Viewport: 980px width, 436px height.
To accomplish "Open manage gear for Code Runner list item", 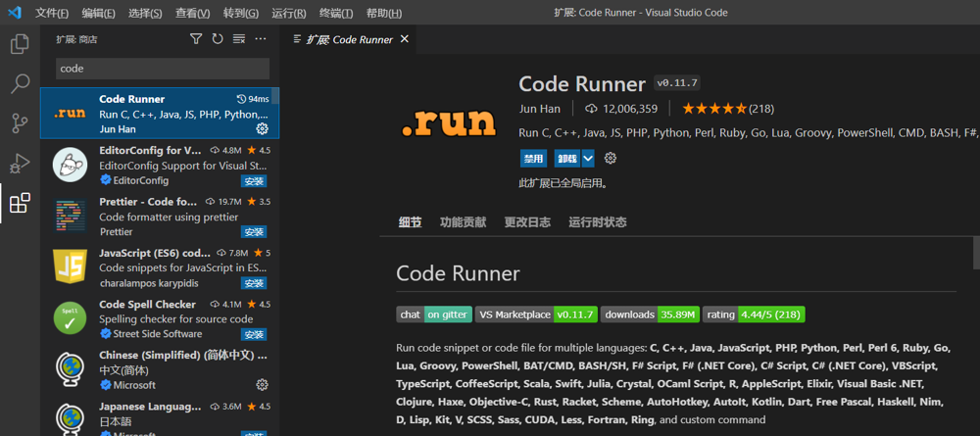I will point(263,128).
